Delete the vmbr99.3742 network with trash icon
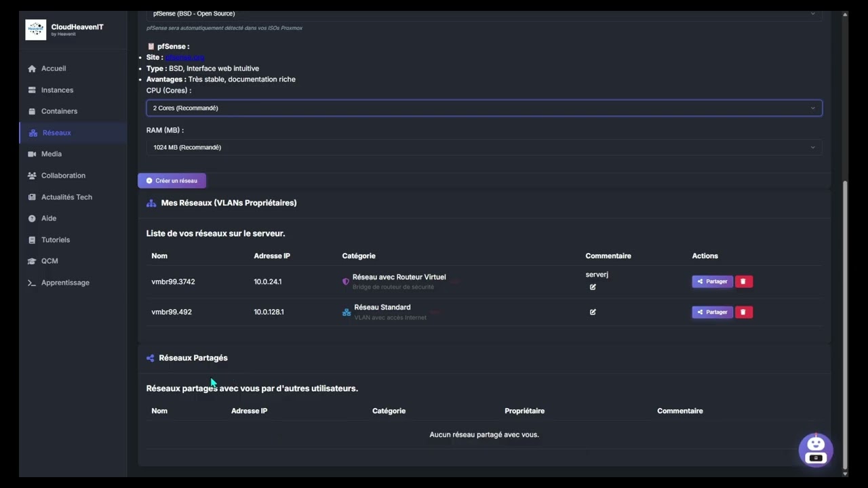The width and height of the screenshot is (868, 488). pyautogui.click(x=743, y=281)
